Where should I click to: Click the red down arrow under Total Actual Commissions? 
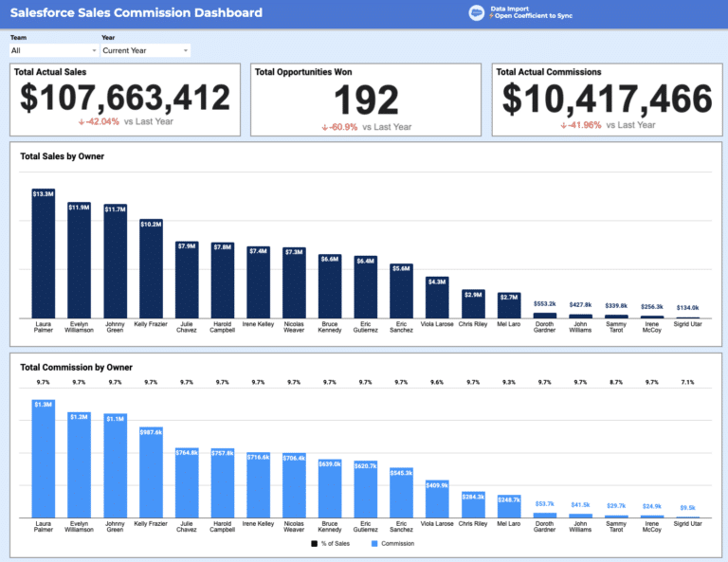[563, 125]
